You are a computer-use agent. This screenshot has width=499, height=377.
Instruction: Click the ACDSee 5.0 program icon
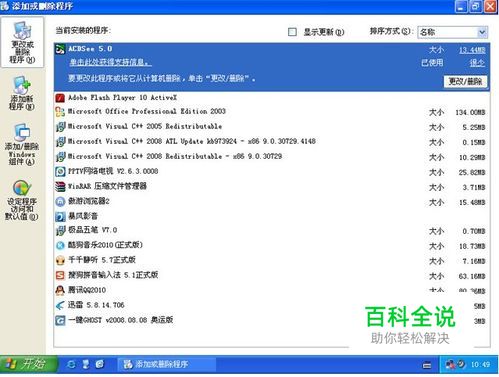click(60, 49)
